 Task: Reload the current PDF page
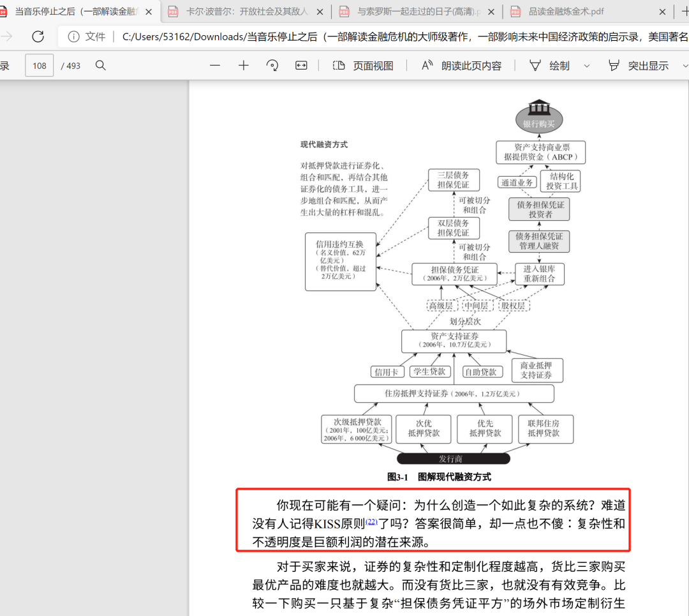38,36
